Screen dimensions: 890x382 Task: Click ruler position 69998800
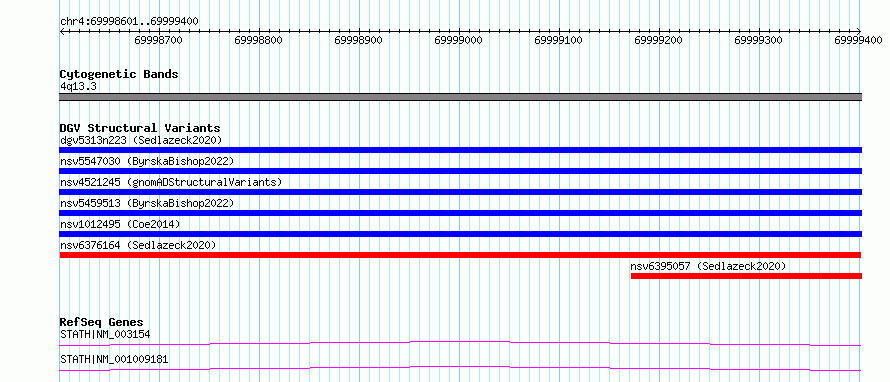click(x=259, y=40)
